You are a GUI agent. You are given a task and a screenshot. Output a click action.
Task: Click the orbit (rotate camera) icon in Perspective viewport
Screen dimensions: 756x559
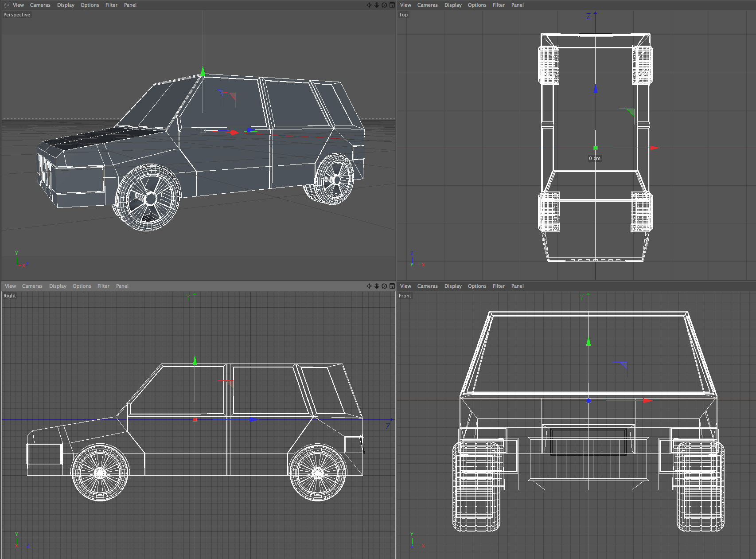coord(384,5)
